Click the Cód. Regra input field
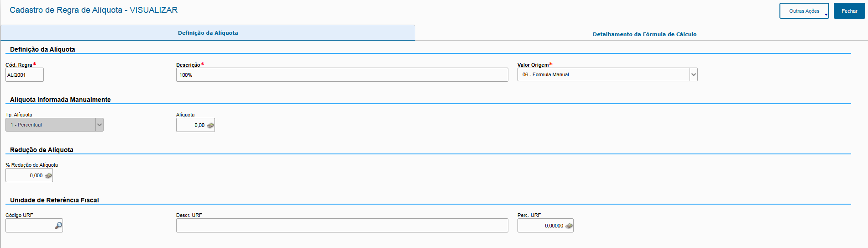This screenshot has width=868, height=248. (24, 75)
